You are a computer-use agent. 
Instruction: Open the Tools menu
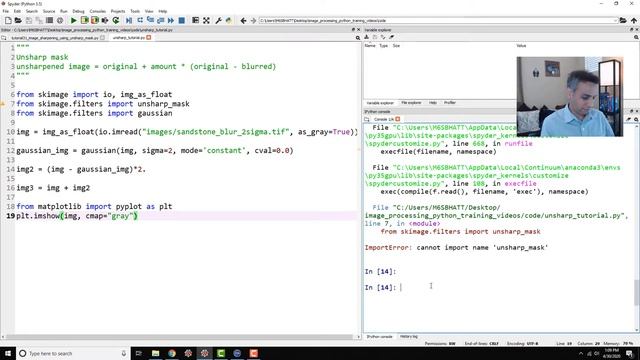(135, 11)
